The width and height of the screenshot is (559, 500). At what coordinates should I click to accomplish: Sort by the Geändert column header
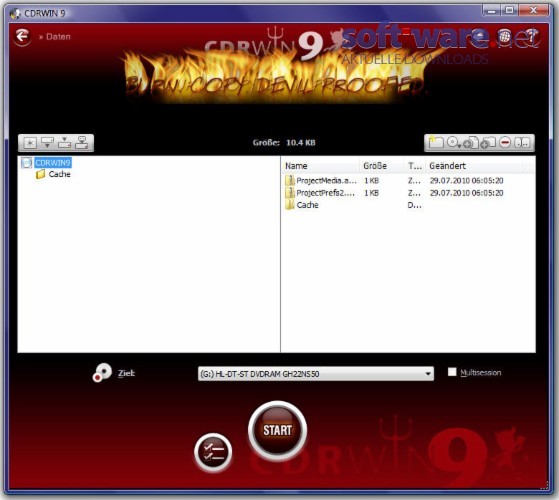[474, 166]
